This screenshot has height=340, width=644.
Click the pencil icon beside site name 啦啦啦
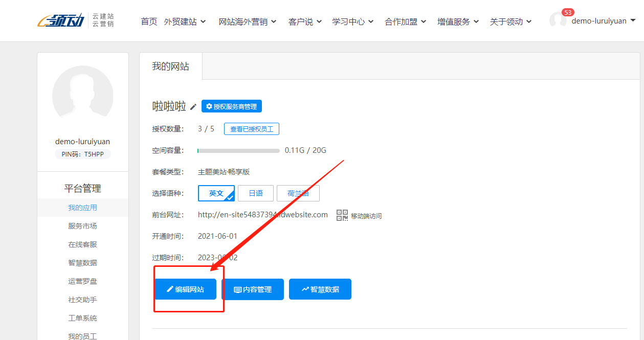[193, 107]
